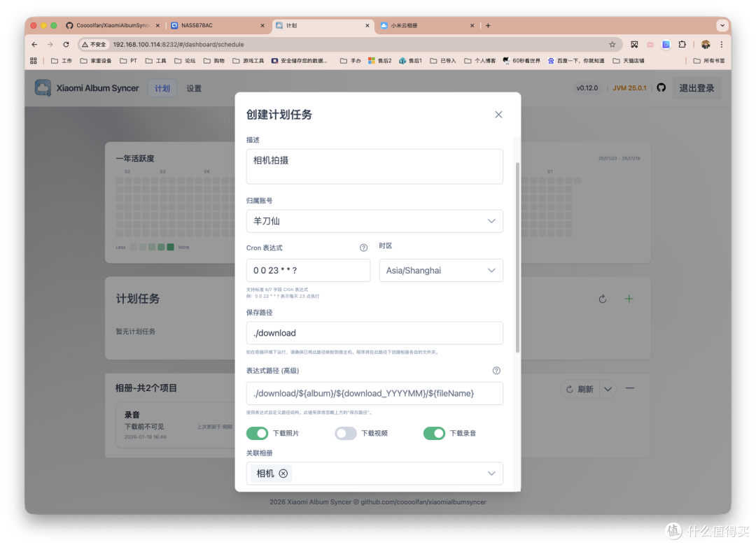Screen dimensions: 756x547
Task: Open the tab search dropdown arrow
Action: [722, 26]
